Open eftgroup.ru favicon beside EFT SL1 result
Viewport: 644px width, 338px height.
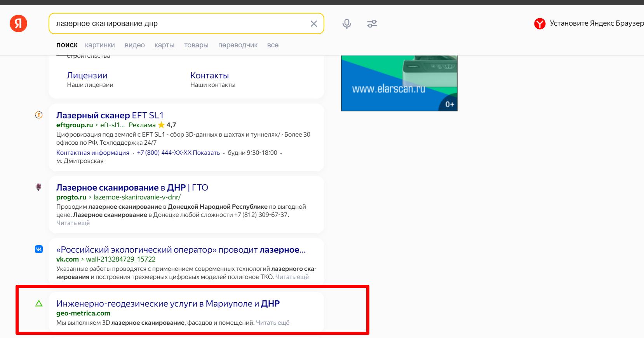(39, 115)
